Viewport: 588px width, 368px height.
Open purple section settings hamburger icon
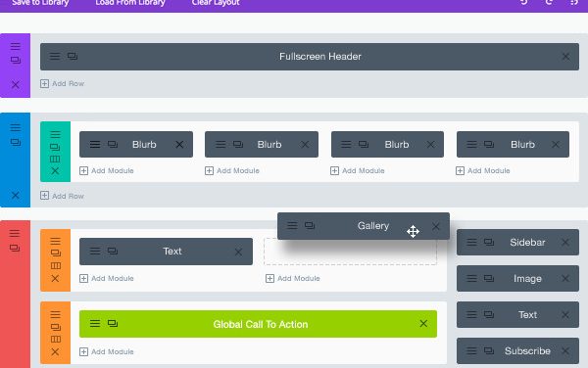tap(16, 46)
